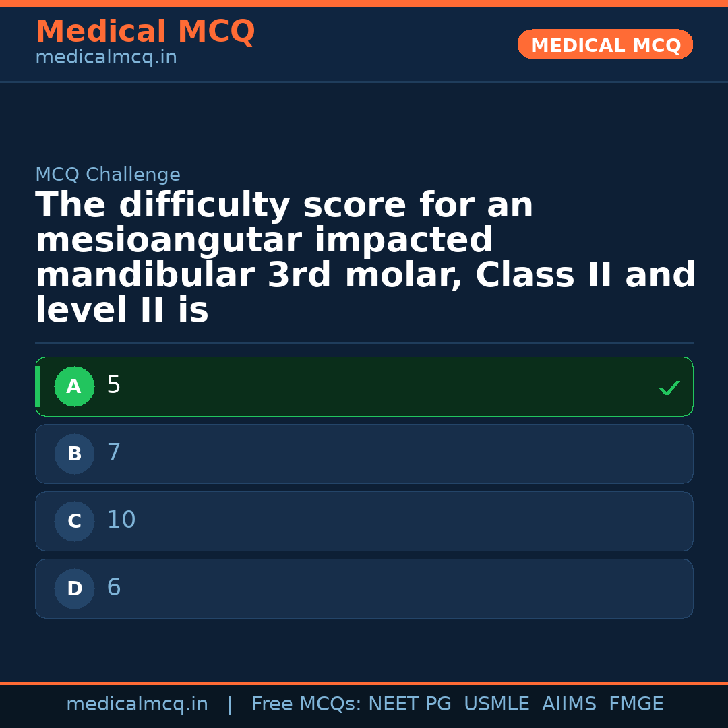Click the green checkmark on the correct answer

[x=669, y=388]
